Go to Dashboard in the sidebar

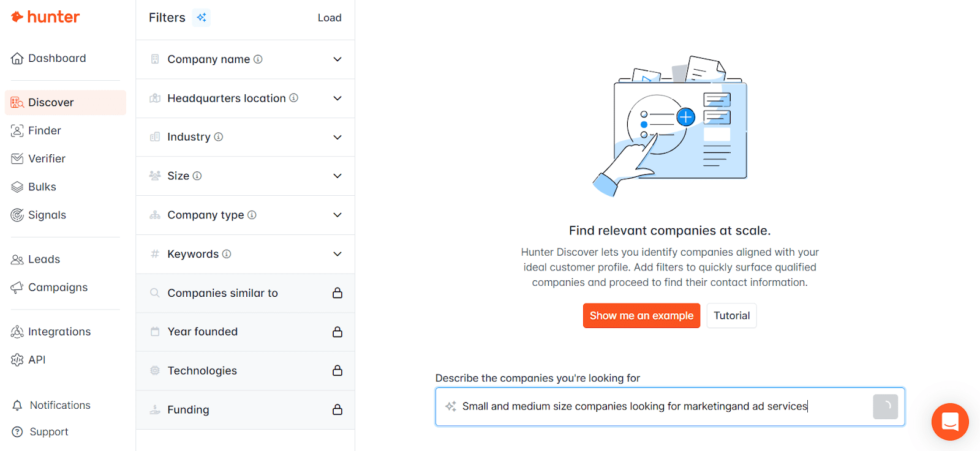point(57,58)
